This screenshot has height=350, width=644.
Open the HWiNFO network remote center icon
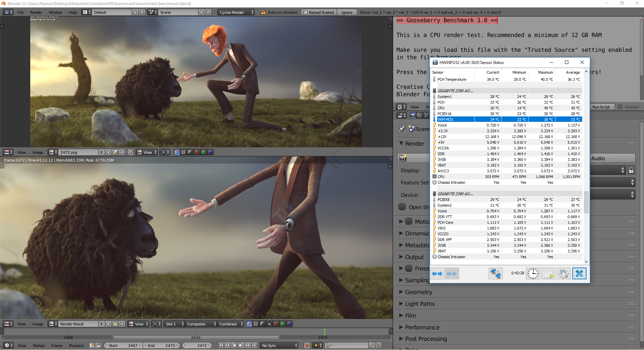coord(495,274)
